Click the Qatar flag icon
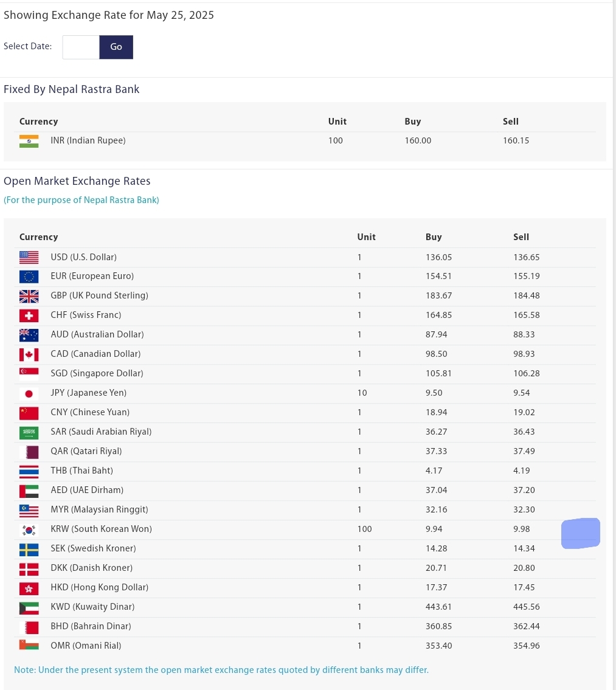Image resolution: width=616 pixels, height=690 pixels. click(x=29, y=452)
